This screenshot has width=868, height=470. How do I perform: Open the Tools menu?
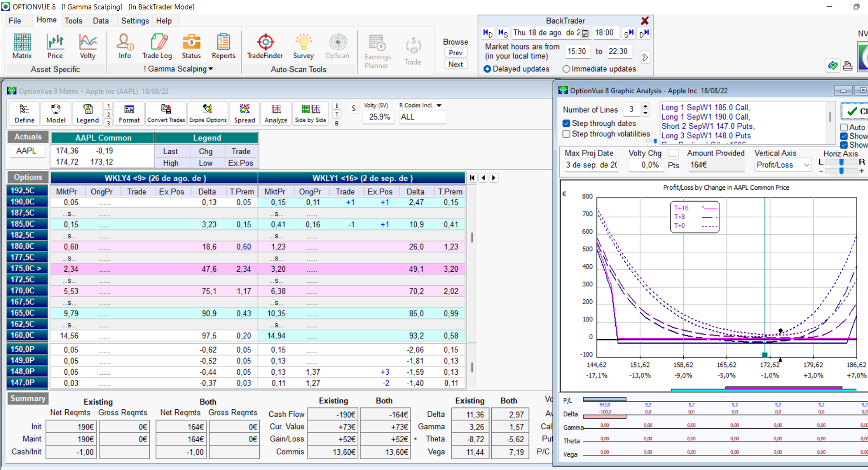tap(73, 21)
